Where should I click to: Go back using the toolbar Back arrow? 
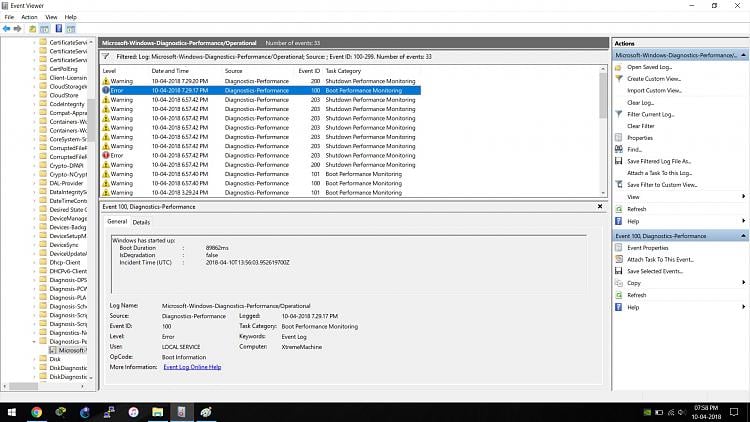coord(7,29)
